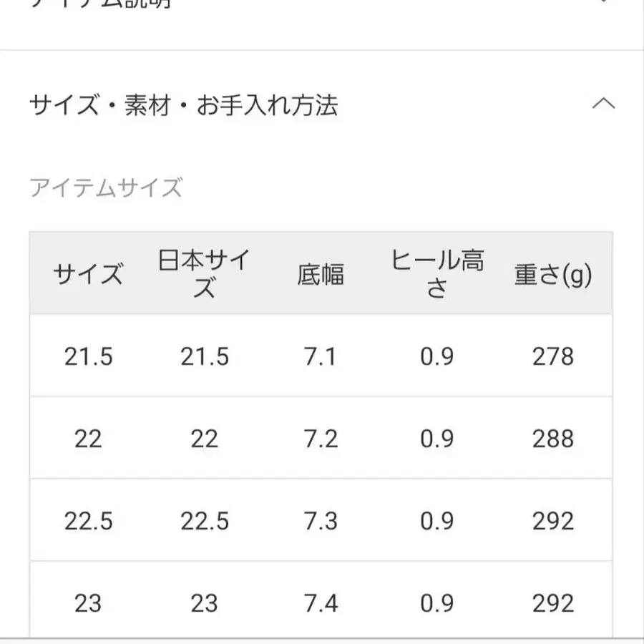Select the 底幅 column header
Viewport: 644px width, 644px height.
321,274
